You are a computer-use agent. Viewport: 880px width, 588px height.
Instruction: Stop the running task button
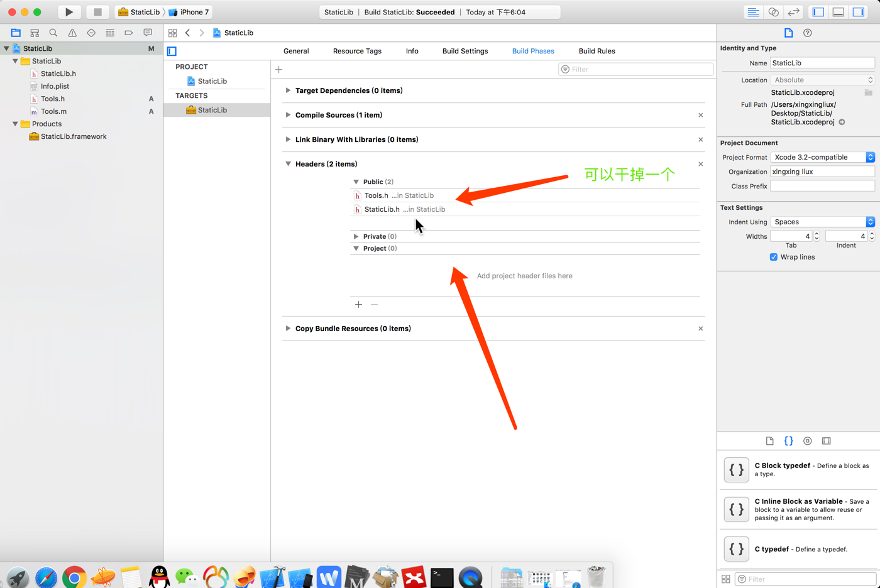97,12
